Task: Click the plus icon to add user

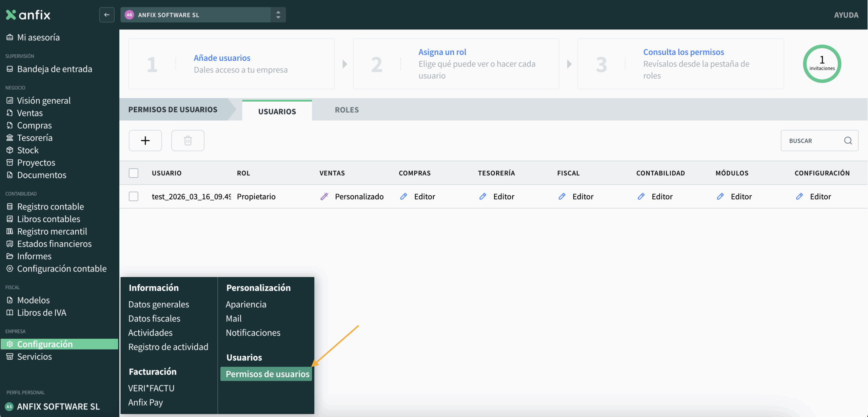Action: tap(145, 140)
